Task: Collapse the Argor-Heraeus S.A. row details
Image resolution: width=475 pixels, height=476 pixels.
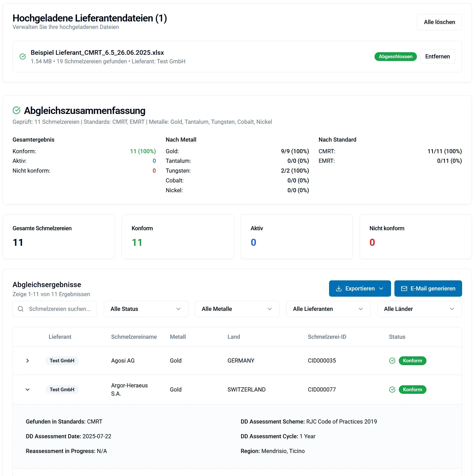Action: point(28,390)
